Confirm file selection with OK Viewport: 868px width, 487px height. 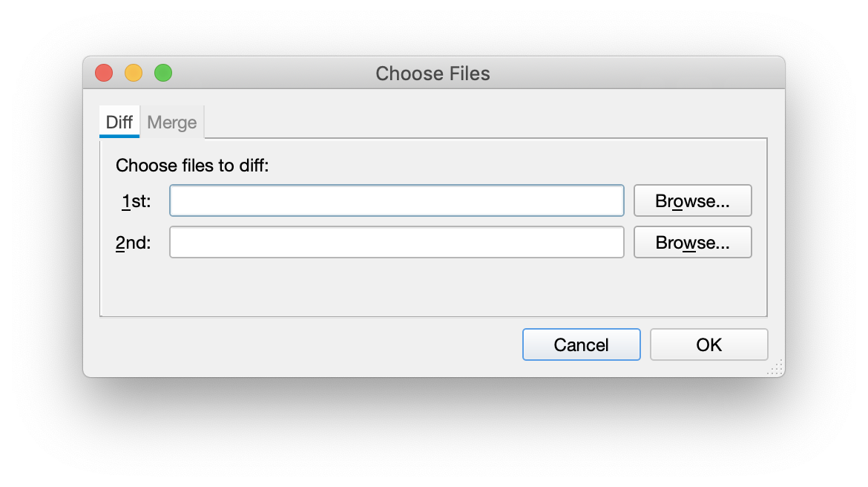[708, 344]
